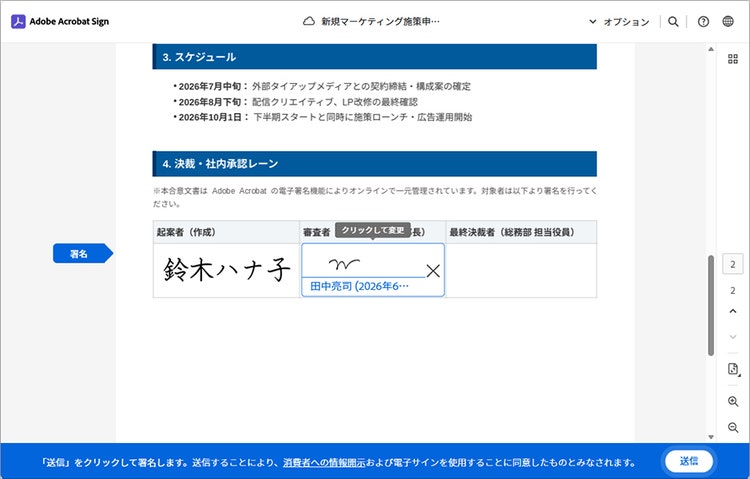Click the total page count below page box
This screenshot has width=750, height=479.
[x=733, y=290]
